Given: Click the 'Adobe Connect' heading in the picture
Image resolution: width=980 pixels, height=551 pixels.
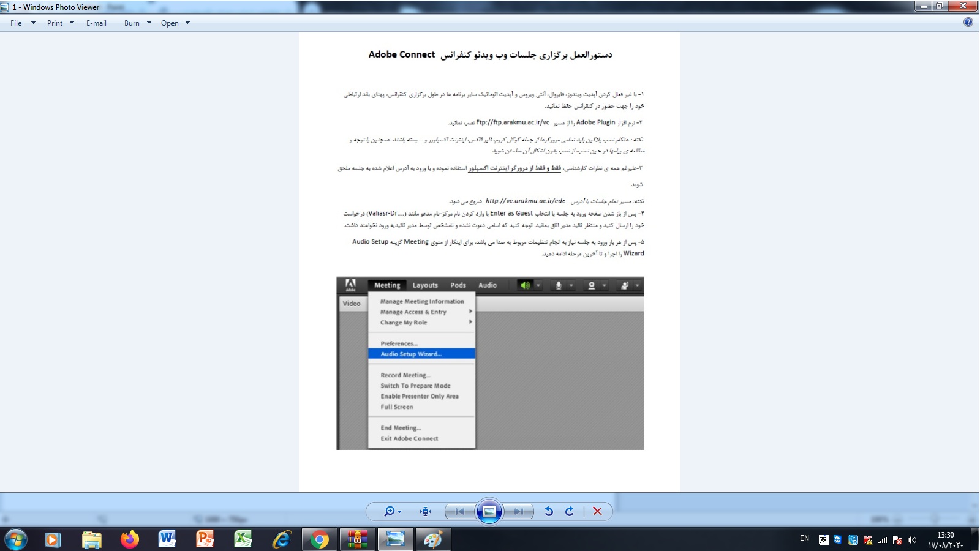Looking at the screenshot, I should (402, 54).
